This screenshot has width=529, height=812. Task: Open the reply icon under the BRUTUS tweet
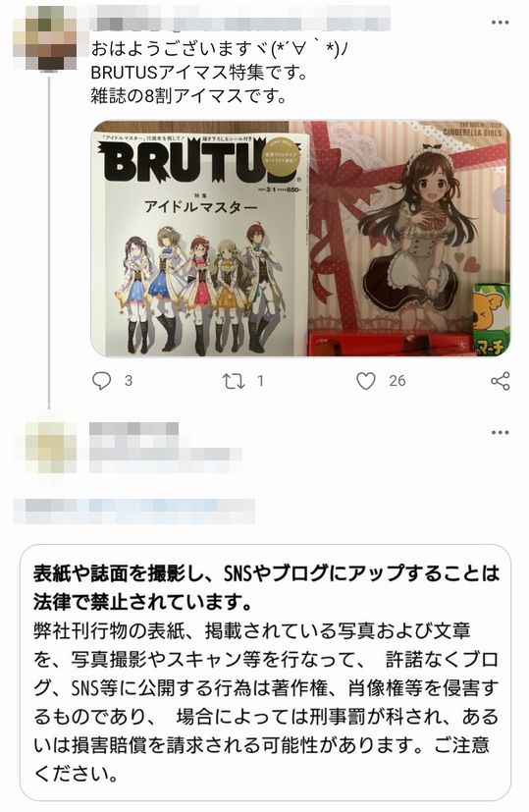pos(101,381)
